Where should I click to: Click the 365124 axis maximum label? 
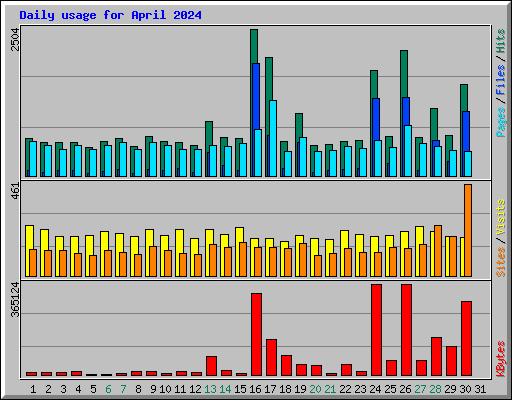click(15, 300)
